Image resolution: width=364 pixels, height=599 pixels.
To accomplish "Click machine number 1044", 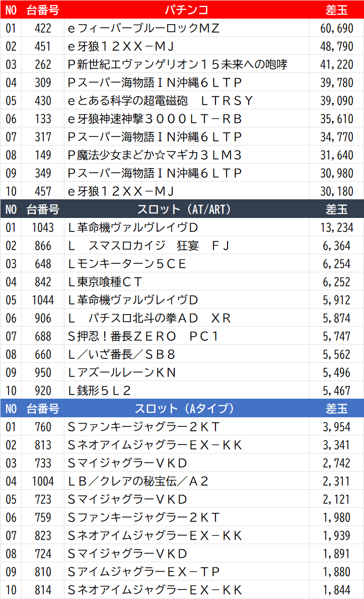I will tap(43, 301).
